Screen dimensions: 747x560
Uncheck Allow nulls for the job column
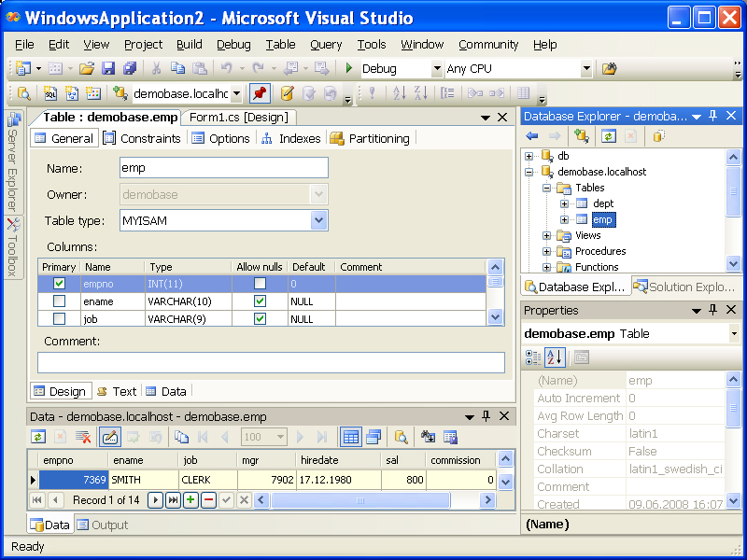[x=260, y=318]
